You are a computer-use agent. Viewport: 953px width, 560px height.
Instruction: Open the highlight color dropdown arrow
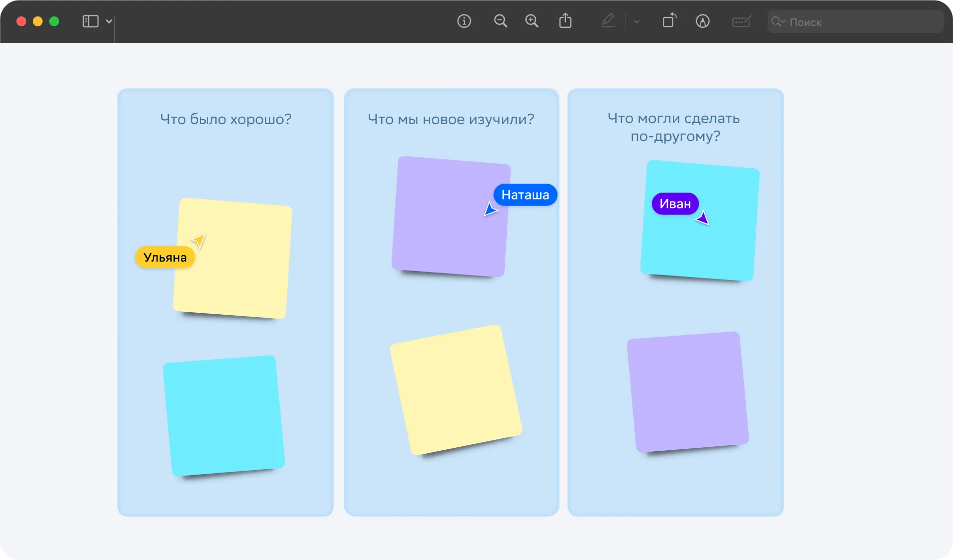click(x=636, y=21)
